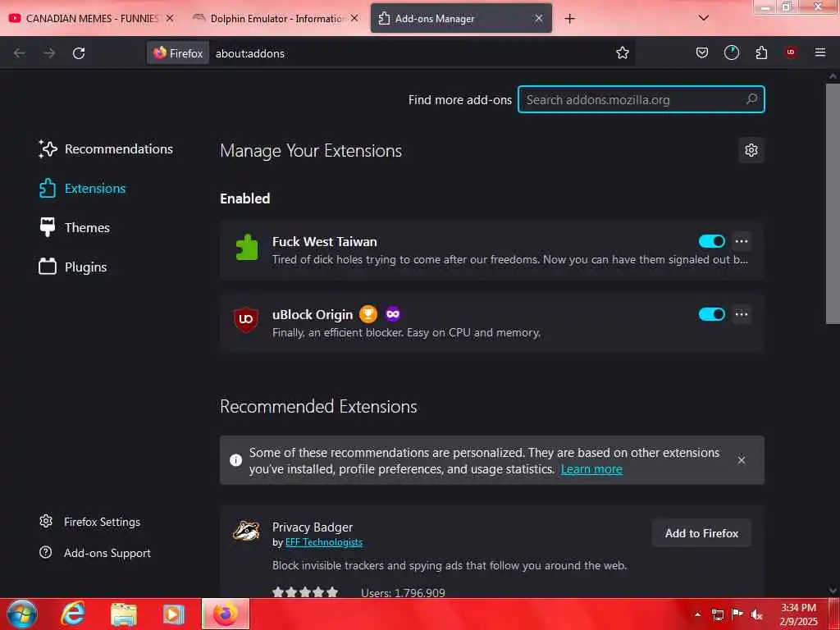Open the extensions tools gear menu
The height and width of the screenshot is (630, 840).
point(751,150)
